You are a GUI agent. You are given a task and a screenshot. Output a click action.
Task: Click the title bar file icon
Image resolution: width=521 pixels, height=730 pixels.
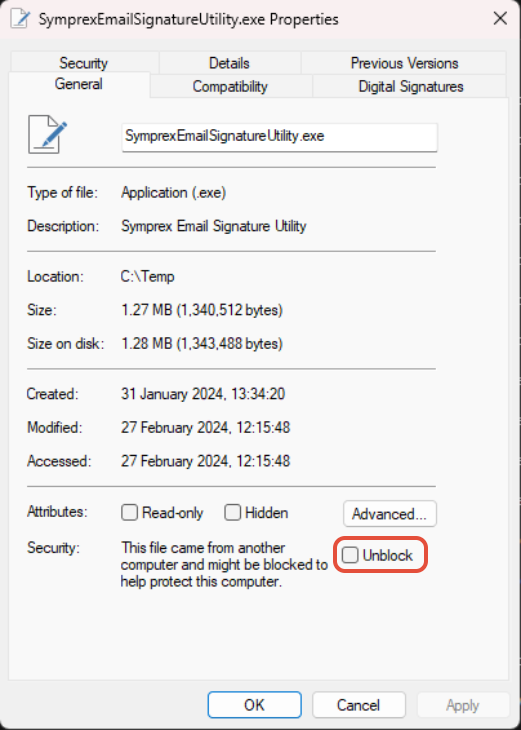tap(20, 19)
